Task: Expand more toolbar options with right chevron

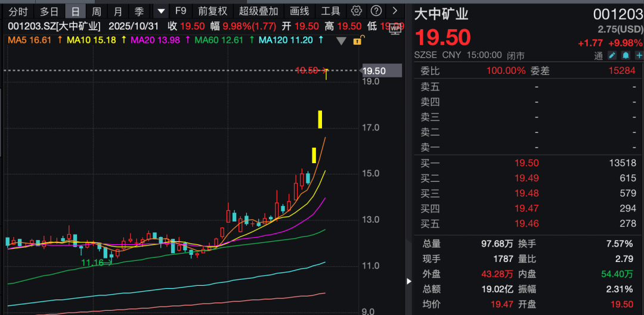Action: 394,11
